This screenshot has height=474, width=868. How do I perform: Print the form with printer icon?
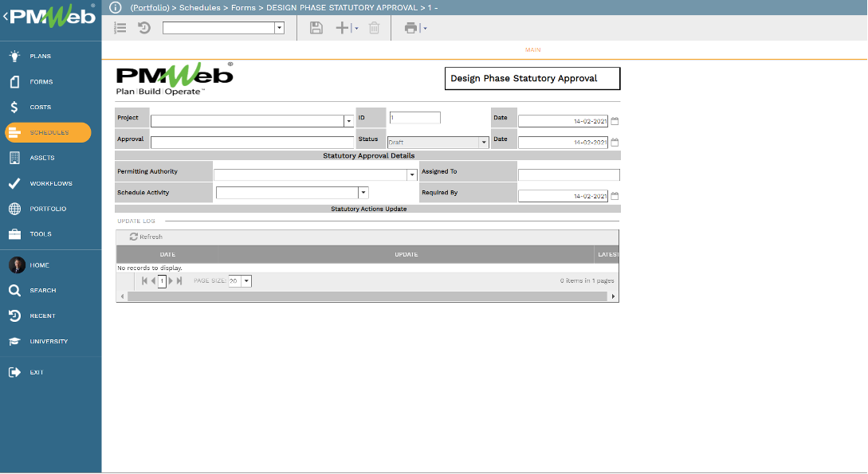tap(410, 28)
